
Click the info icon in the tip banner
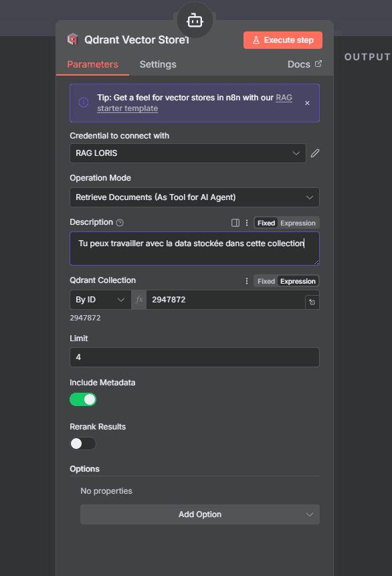[x=84, y=102]
